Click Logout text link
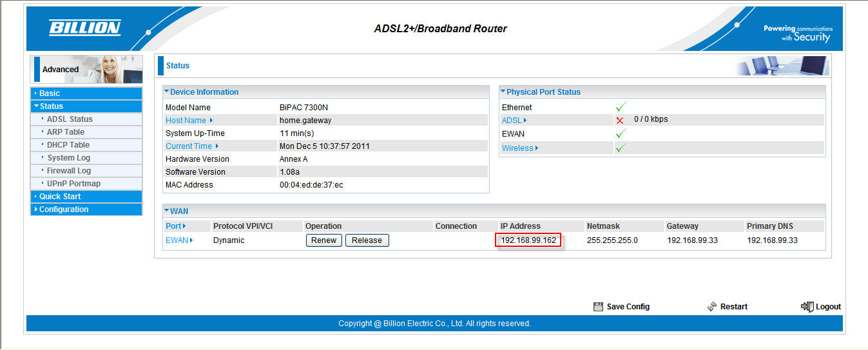The image size is (868, 350). tap(828, 307)
